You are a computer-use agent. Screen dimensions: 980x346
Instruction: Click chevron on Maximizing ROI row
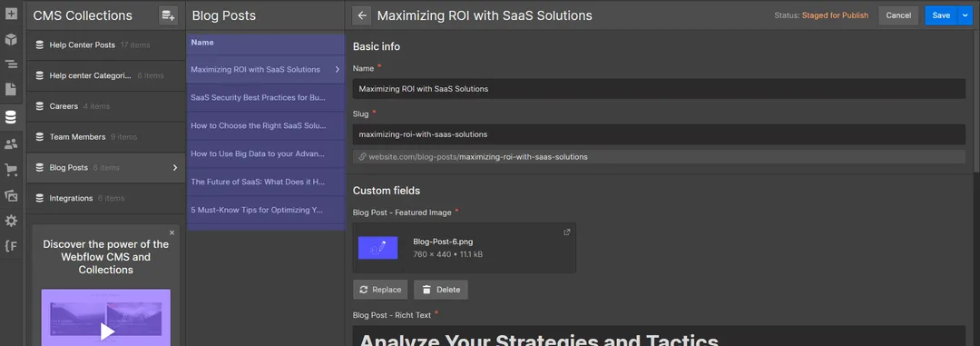click(x=338, y=69)
